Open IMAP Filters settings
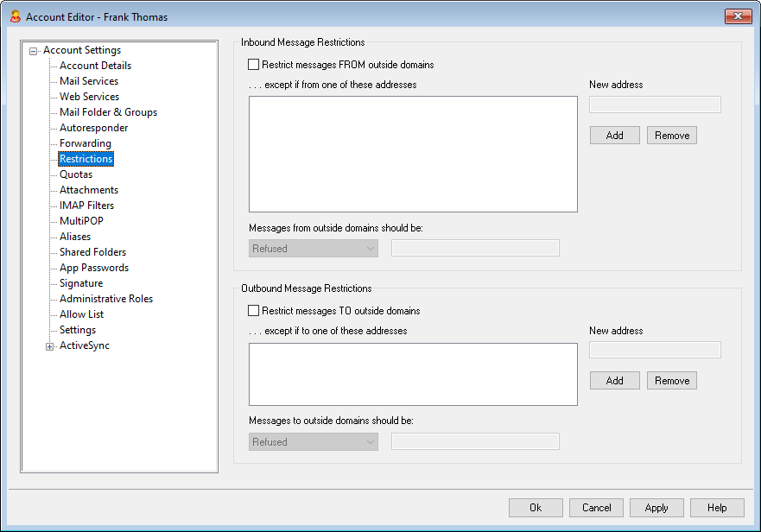 86,206
